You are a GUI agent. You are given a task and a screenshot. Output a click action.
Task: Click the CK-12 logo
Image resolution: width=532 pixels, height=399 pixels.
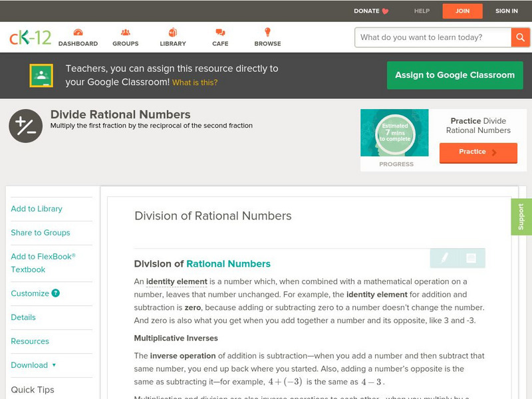[x=30, y=37]
